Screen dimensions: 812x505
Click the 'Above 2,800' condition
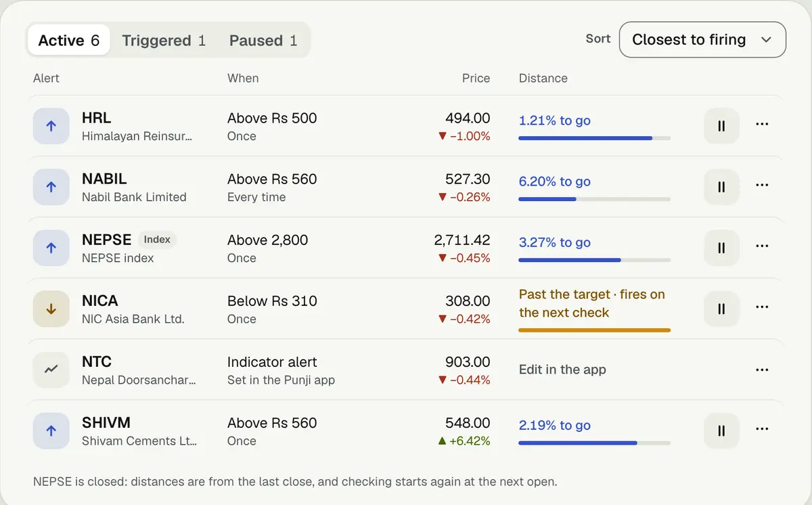(x=268, y=240)
